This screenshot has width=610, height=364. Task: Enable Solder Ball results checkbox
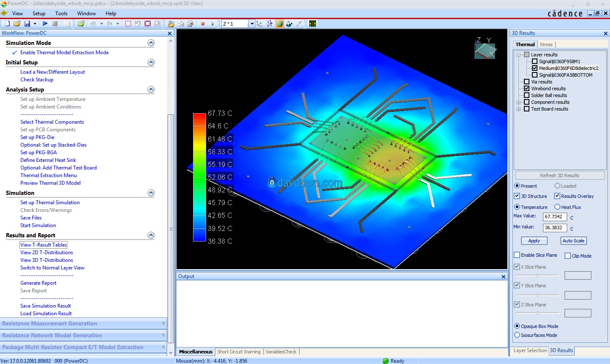coord(526,95)
